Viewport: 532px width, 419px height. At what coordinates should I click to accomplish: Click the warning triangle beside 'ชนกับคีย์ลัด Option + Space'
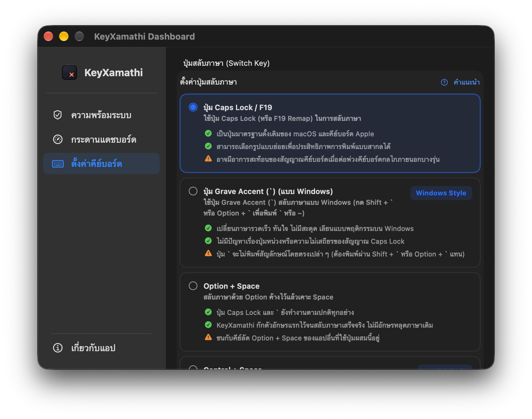[208, 337]
